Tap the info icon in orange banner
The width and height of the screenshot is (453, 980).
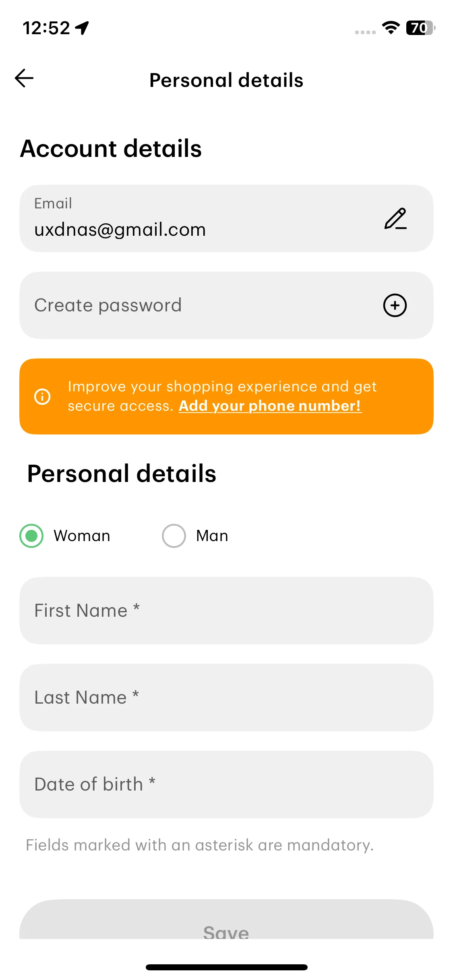[x=42, y=396]
